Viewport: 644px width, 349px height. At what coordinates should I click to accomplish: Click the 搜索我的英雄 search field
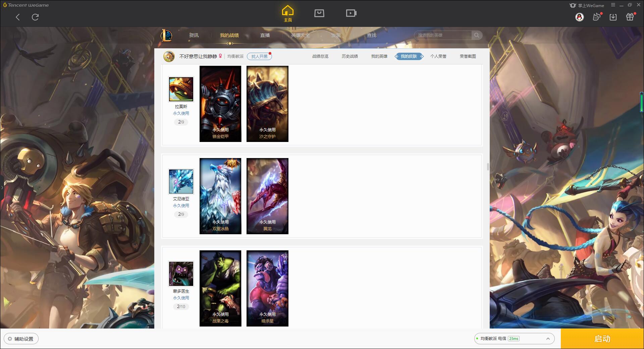tap(443, 35)
